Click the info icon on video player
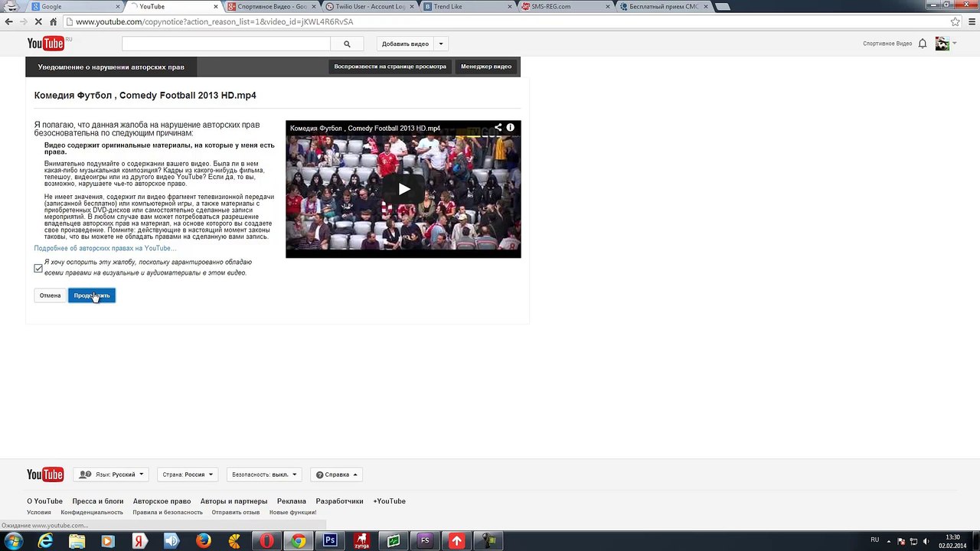The image size is (980, 551). click(511, 128)
